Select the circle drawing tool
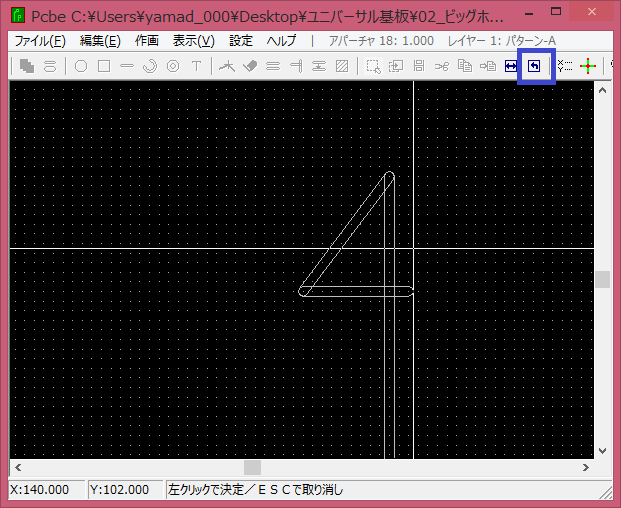The image size is (621, 508). tap(81, 66)
